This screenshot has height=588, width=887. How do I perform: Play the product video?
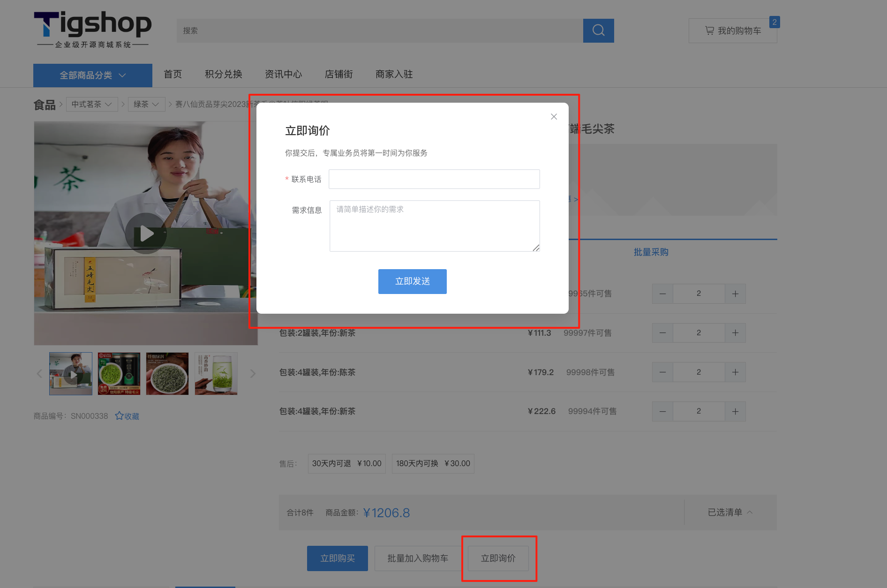coord(146,234)
